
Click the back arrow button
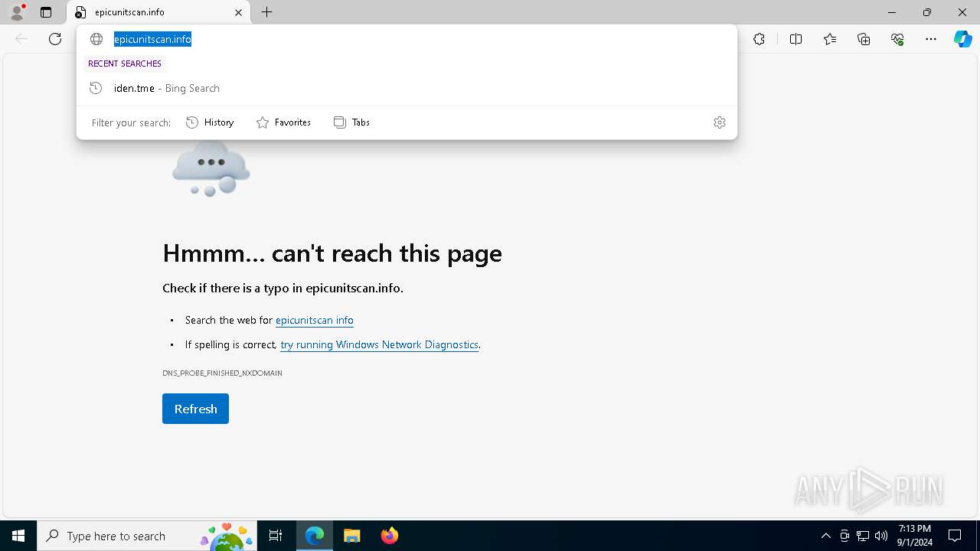(21, 39)
